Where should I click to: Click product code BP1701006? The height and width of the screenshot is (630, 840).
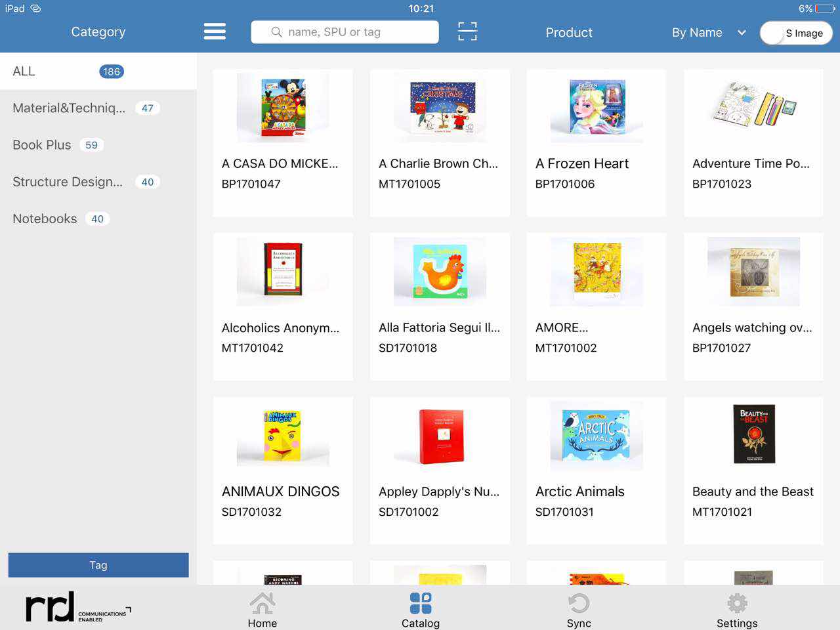pyautogui.click(x=565, y=184)
